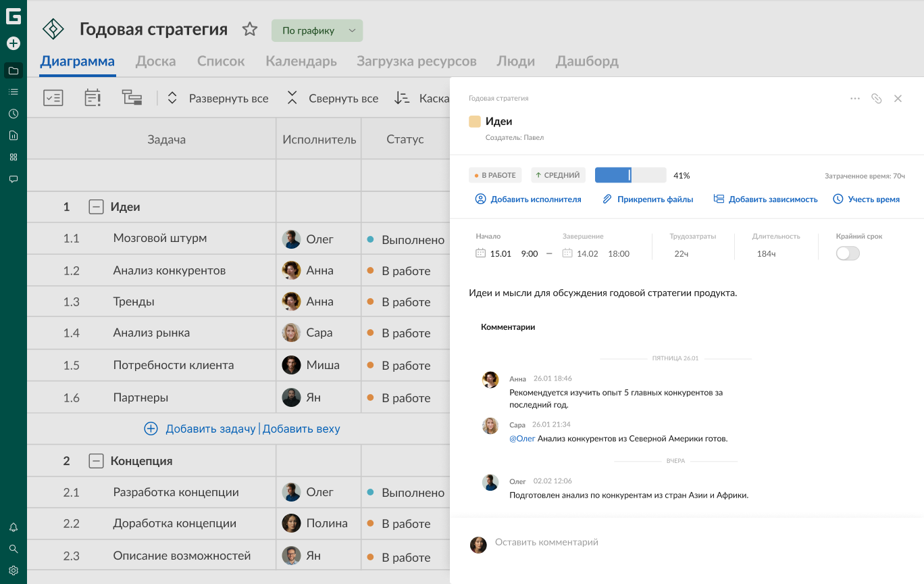Switch to the Доска tab
The image size is (924, 584).
155,62
